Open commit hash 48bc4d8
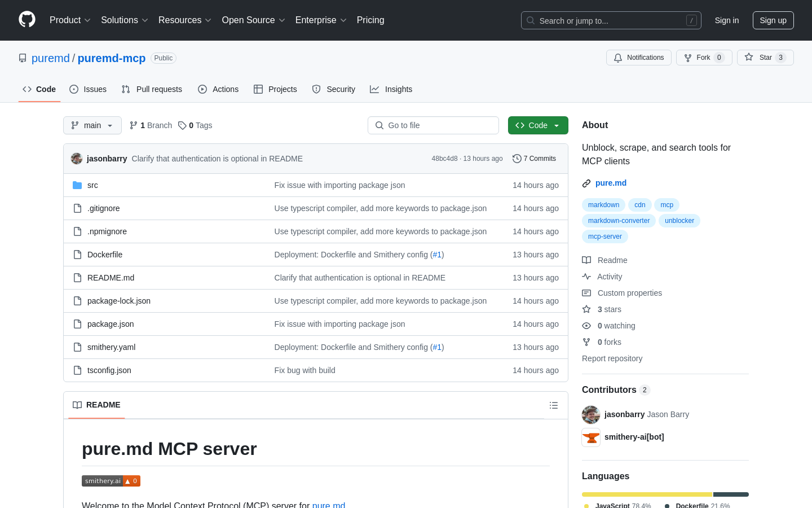Screen dimensions: 812x508 click(x=445, y=159)
